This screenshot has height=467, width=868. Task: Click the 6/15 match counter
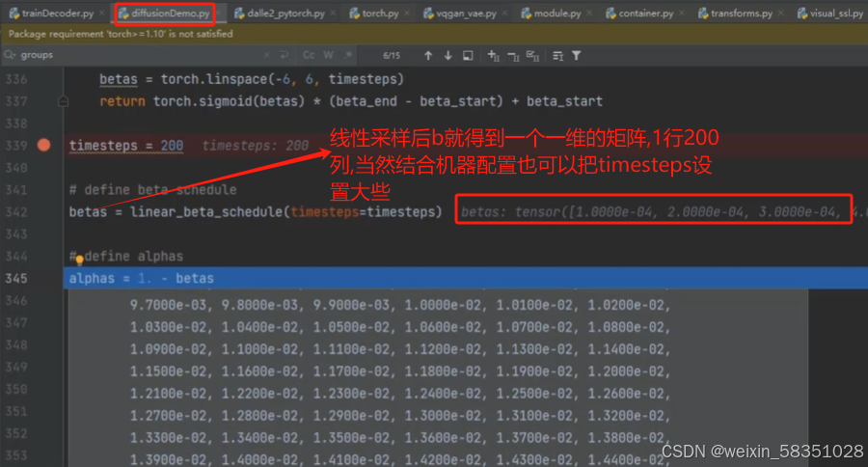[x=392, y=55]
